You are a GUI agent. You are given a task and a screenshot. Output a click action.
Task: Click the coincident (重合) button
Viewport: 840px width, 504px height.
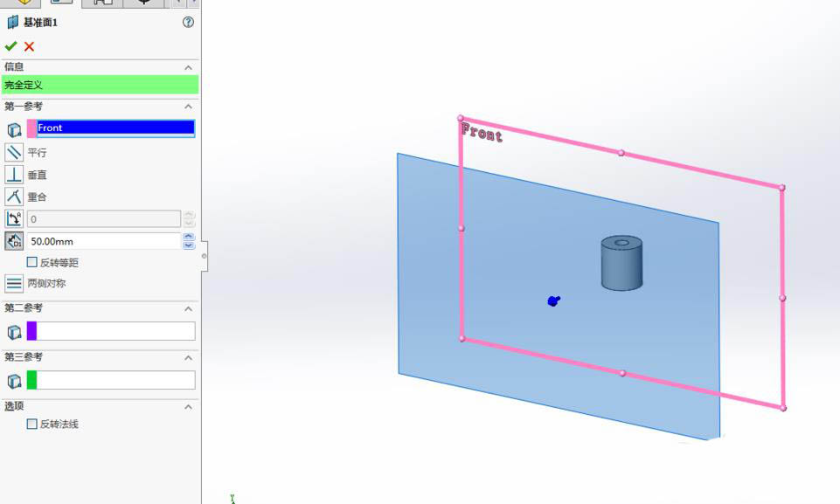click(12, 197)
